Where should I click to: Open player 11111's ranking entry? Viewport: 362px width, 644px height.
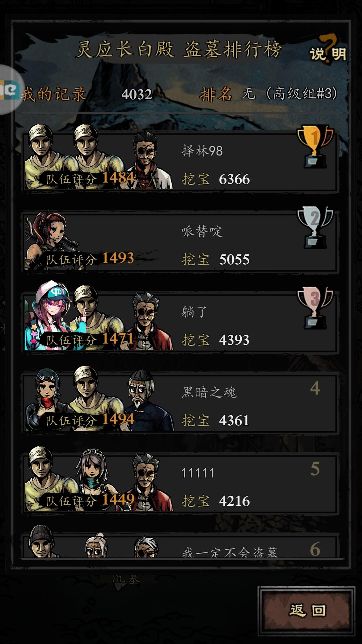coord(180,484)
